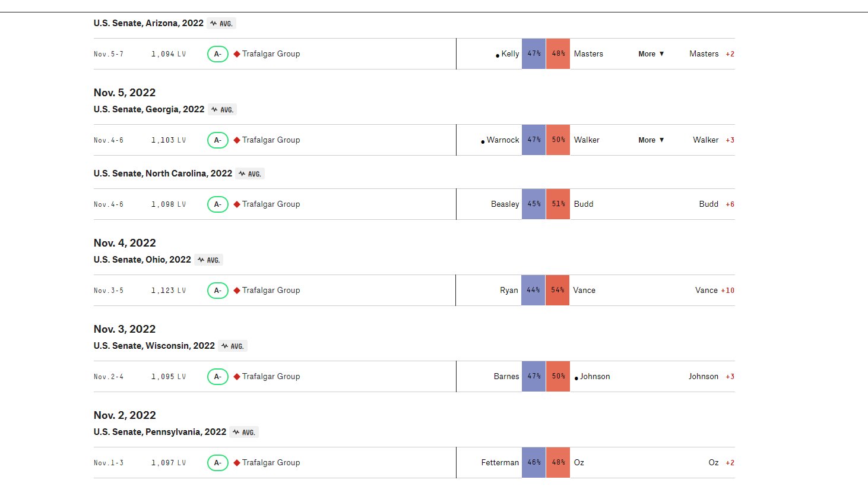The width and height of the screenshot is (868, 489).
Task: Open Trafalgar Group link in Wisconsin row
Action: [271, 377]
